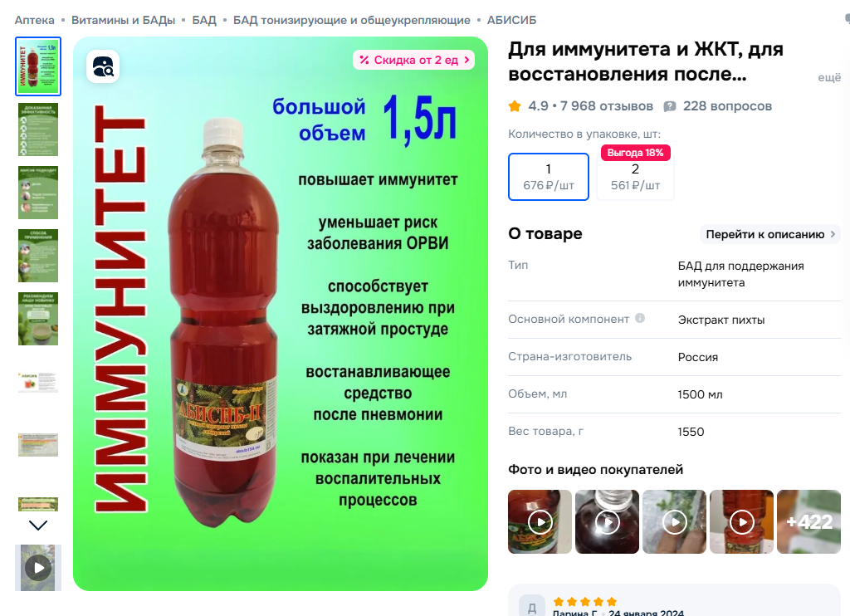Click the questions speech bubble icon
The image size is (850, 616).
click(670, 106)
